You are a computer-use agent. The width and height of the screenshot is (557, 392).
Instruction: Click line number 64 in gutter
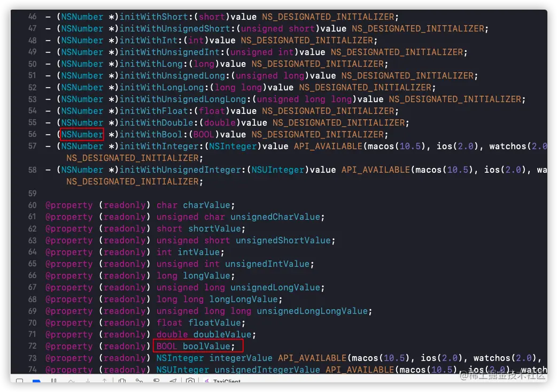click(32, 252)
